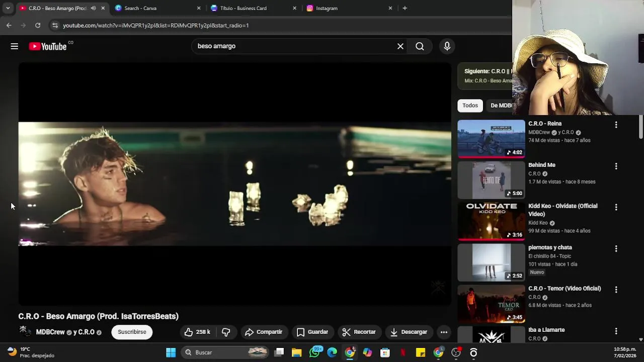
Task: Select the De MDBCrew filter chip
Action: click(x=500, y=106)
